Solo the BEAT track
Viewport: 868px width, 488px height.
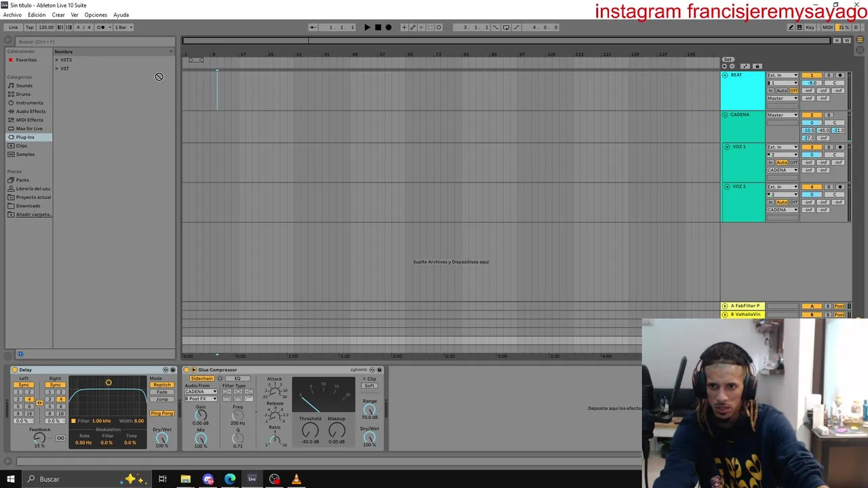point(828,75)
